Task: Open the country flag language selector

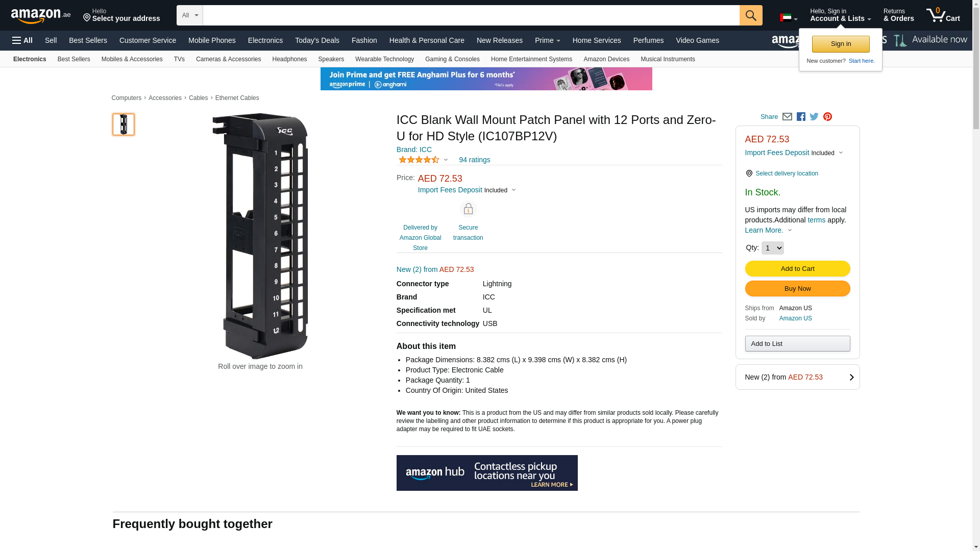Action: [788, 18]
